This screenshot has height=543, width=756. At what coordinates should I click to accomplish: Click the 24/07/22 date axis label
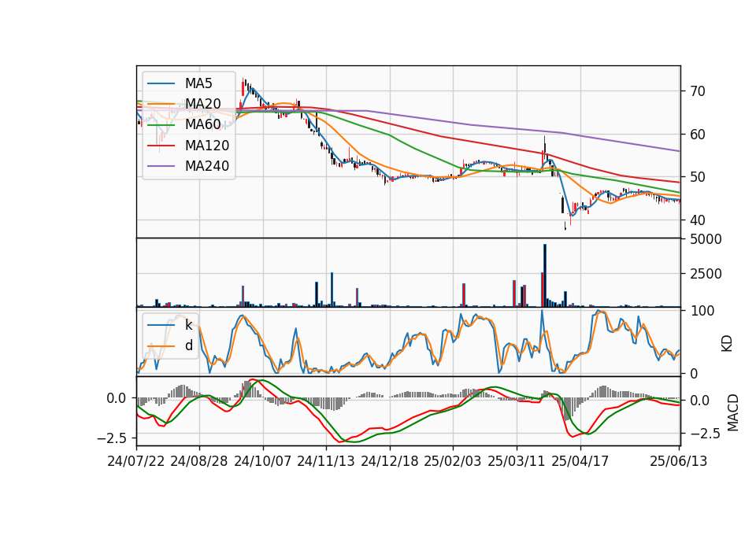(x=136, y=461)
